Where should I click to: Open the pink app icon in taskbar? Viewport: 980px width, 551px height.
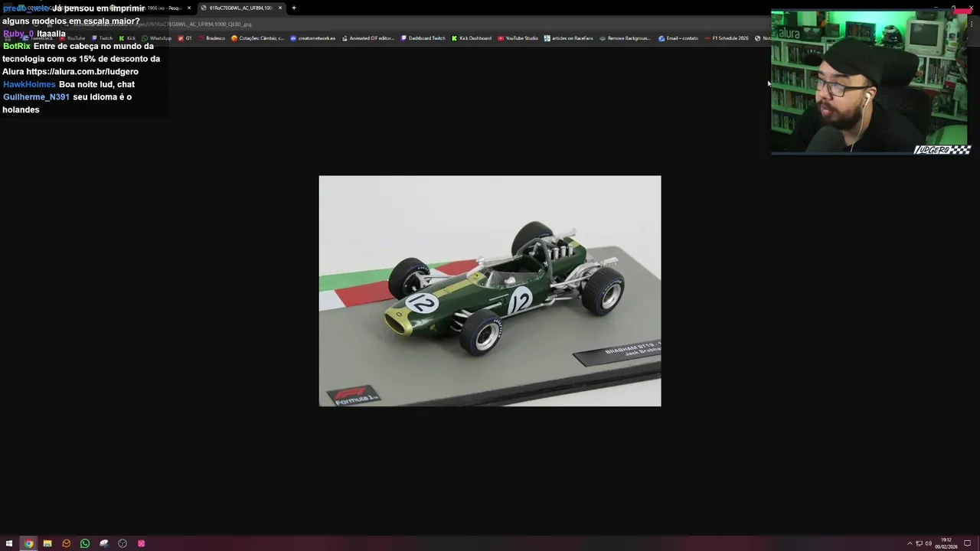click(141, 543)
